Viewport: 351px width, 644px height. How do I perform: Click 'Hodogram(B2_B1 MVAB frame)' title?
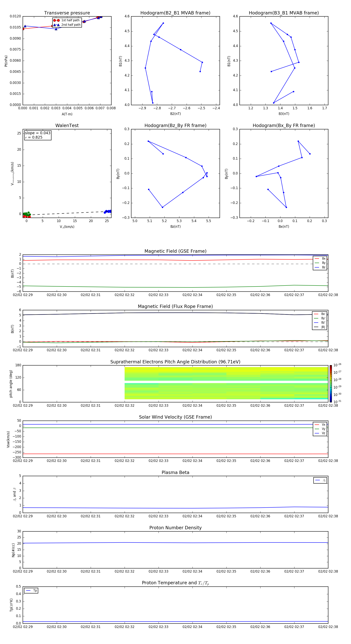(x=175, y=13)
